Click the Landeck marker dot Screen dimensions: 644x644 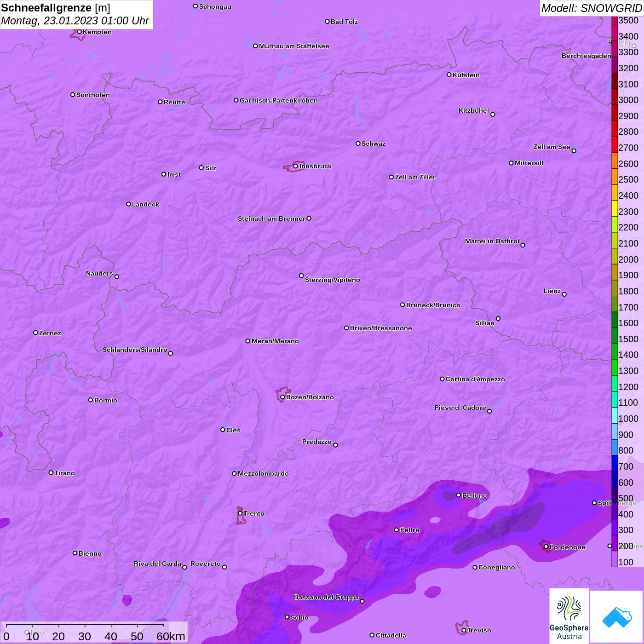(128, 204)
